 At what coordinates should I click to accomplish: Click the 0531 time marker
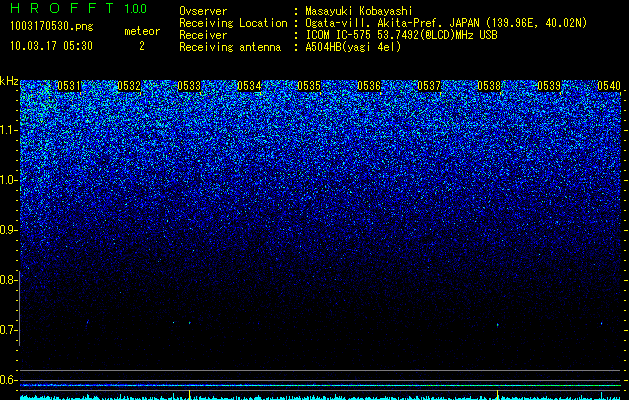(69, 86)
